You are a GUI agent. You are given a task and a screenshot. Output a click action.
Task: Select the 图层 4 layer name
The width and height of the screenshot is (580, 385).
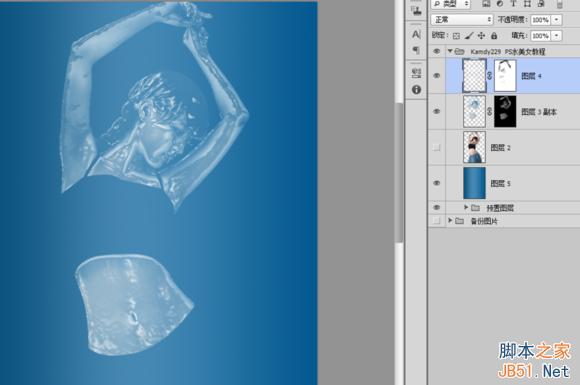coord(531,76)
